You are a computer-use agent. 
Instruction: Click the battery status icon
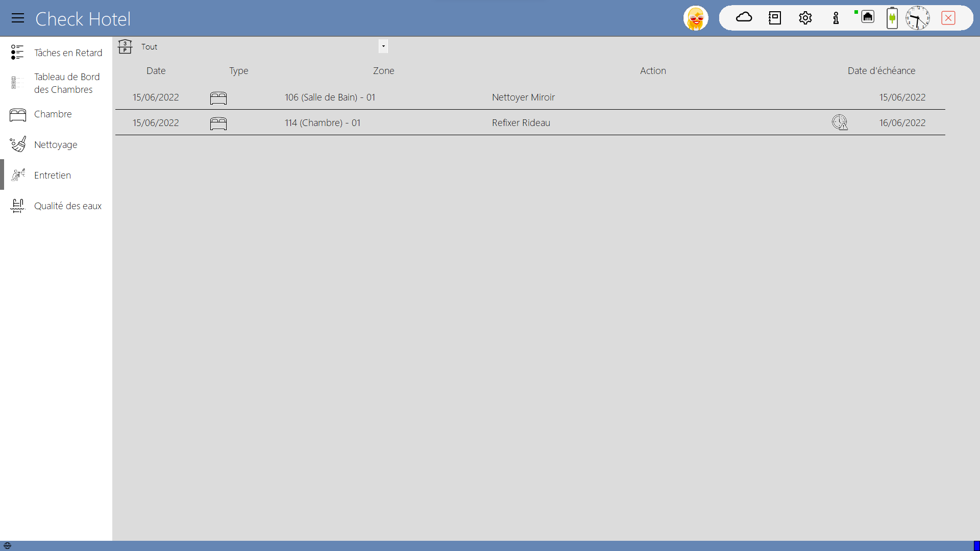point(892,18)
